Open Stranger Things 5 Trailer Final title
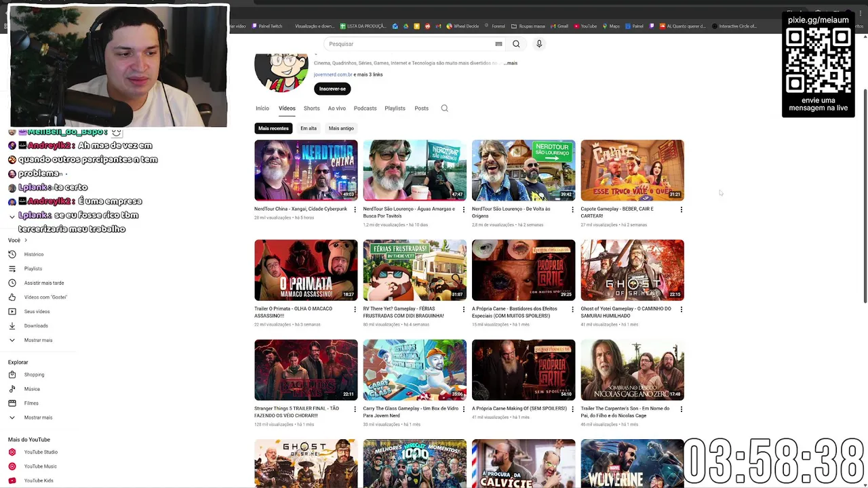 click(296, 412)
